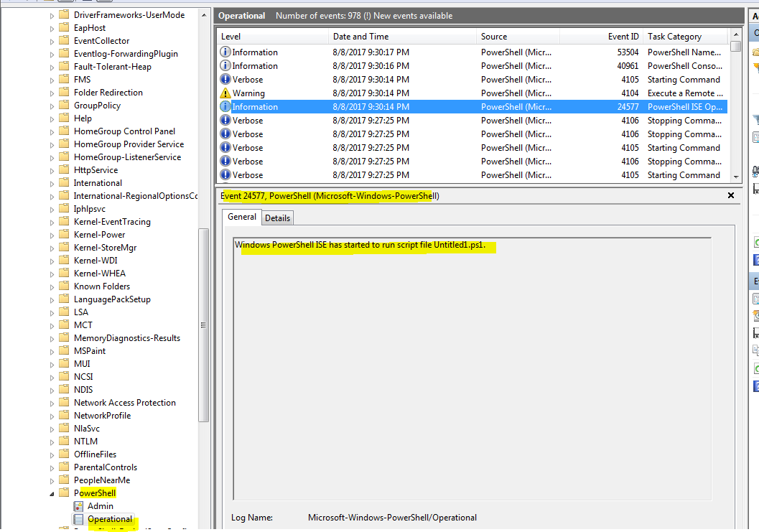Screen dimensions: 759x532
Task: Select the Admin log icon under PowerShell
Action: (78, 505)
